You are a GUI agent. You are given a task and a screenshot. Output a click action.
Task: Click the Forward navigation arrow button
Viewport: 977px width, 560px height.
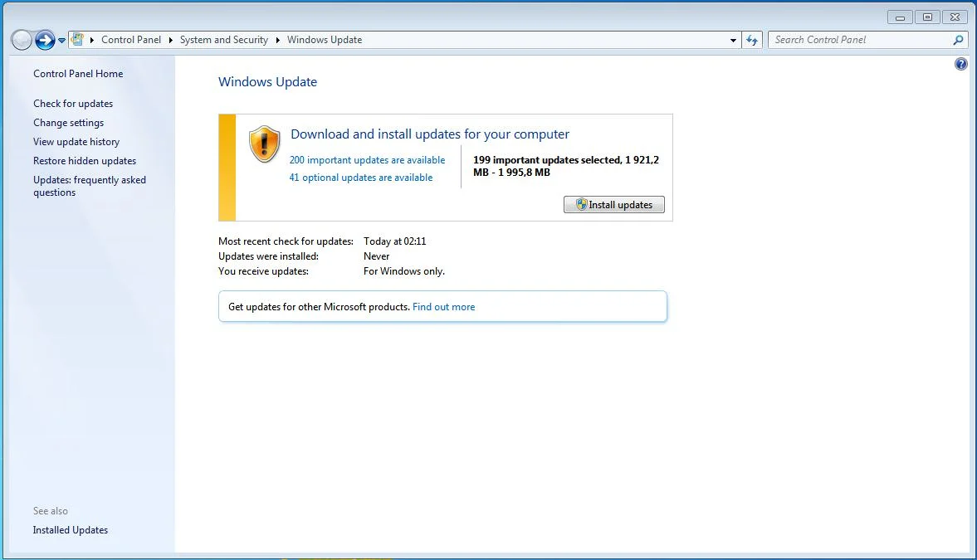(45, 40)
